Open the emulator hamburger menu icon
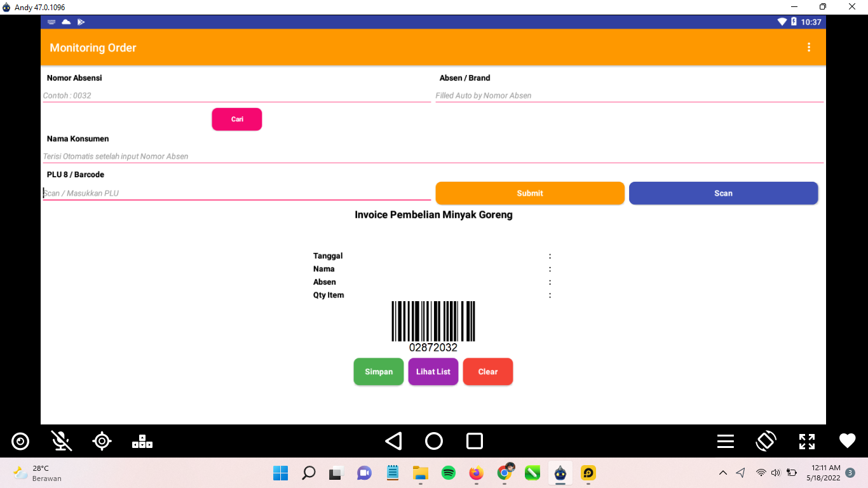Viewport: 868px width, 488px height. point(726,441)
